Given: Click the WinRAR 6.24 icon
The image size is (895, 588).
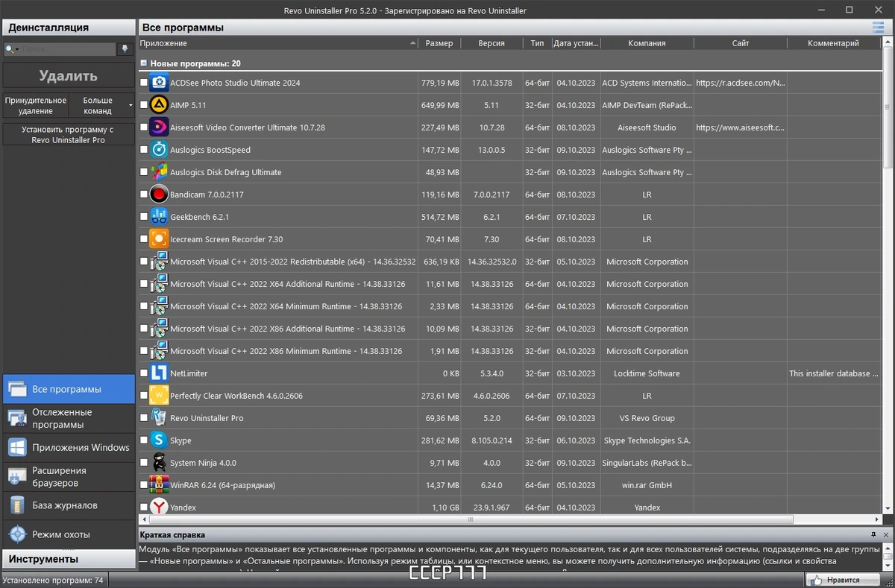Looking at the screenshot, I should (159, 485).
